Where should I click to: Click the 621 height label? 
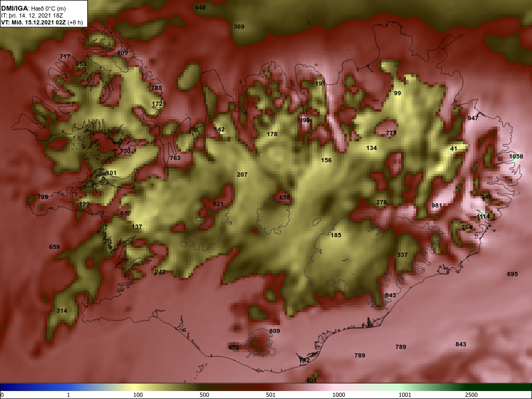pyautogui.click(x=218, y=204)
